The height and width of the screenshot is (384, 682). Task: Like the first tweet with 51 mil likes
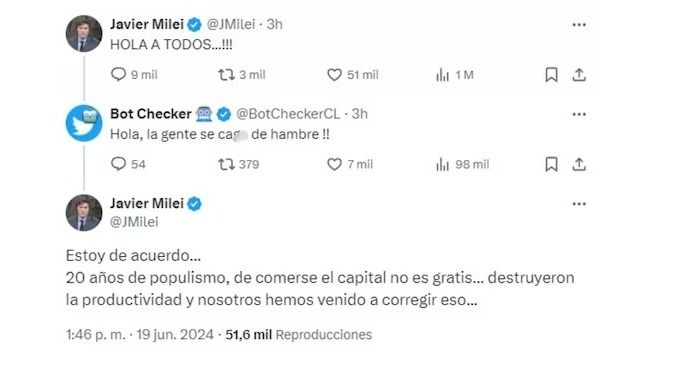(x=352, y=75)
